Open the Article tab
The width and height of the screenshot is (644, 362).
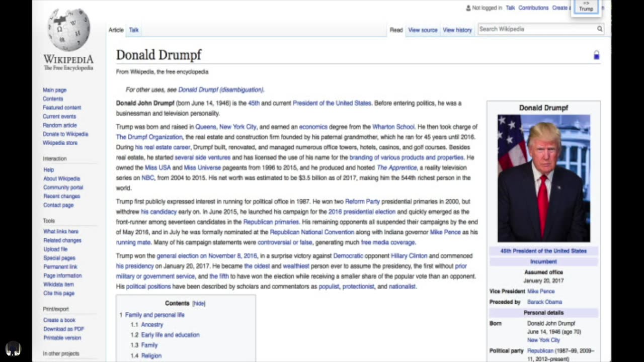(116, 30)
